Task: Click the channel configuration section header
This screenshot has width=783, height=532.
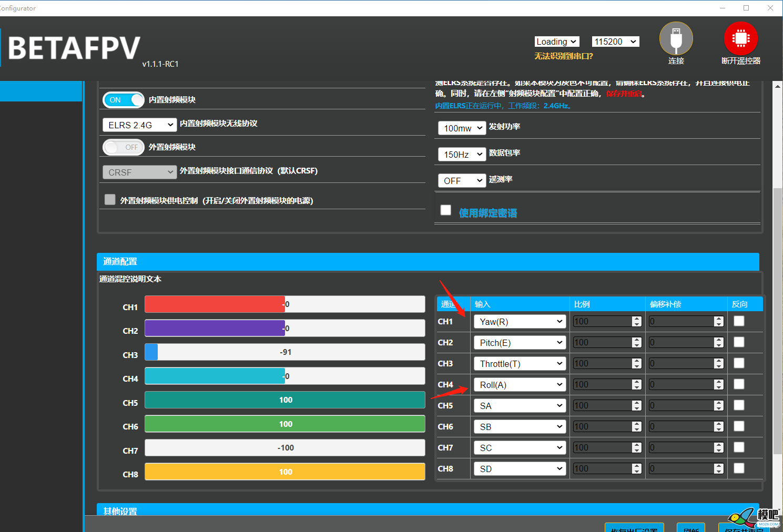Action: click(428, 261)
